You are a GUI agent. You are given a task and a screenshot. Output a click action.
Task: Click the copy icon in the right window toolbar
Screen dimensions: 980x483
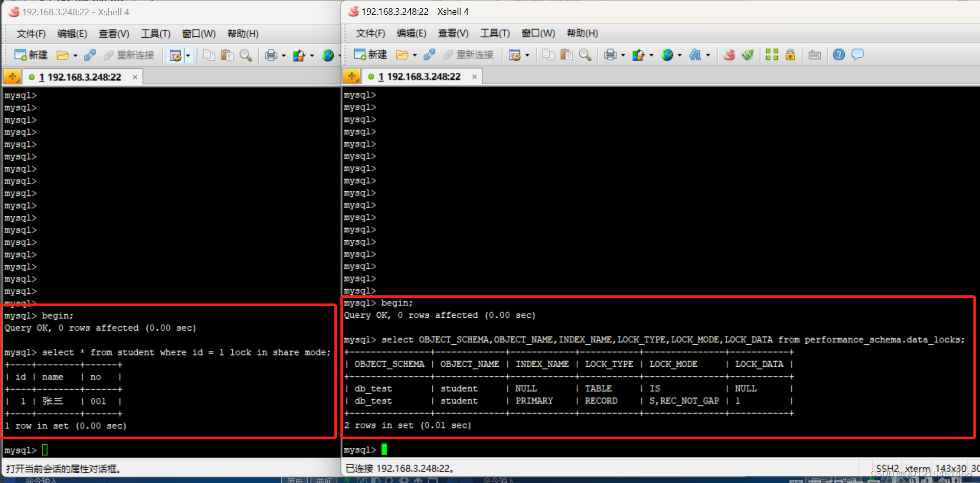[548, 55]
